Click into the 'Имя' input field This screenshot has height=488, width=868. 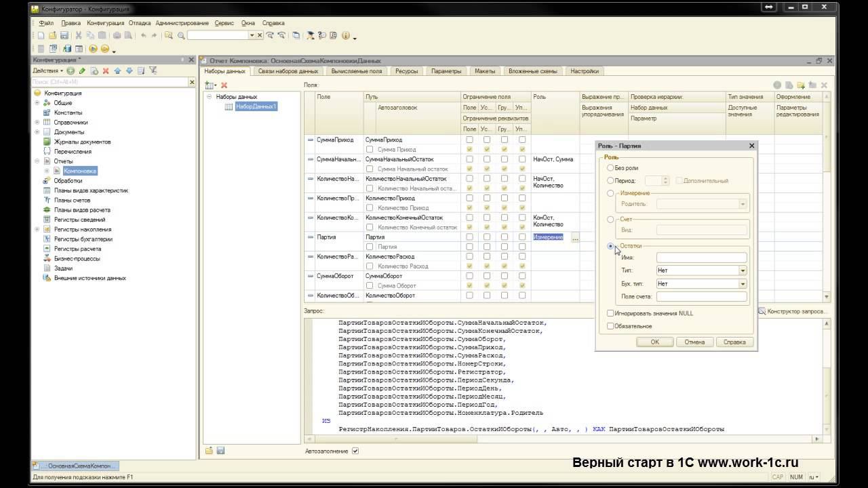point(701,258)
